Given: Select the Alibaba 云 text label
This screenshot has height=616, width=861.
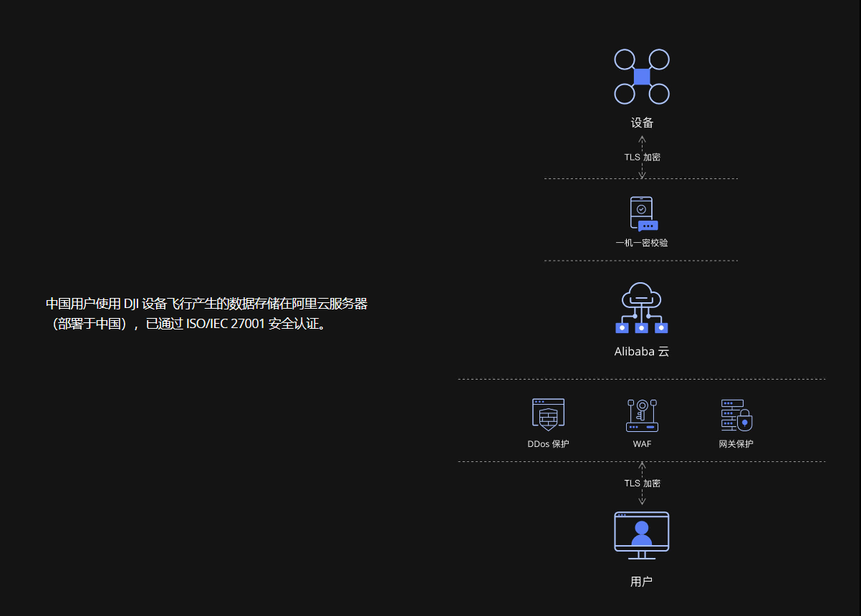Looking at the screenshot, I should [642, 352].
